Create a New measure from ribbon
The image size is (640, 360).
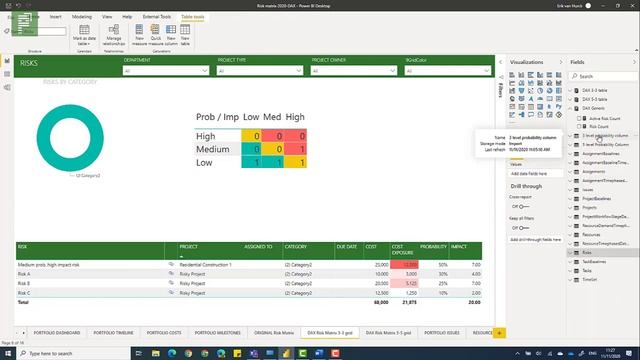(x=139, y=35)
